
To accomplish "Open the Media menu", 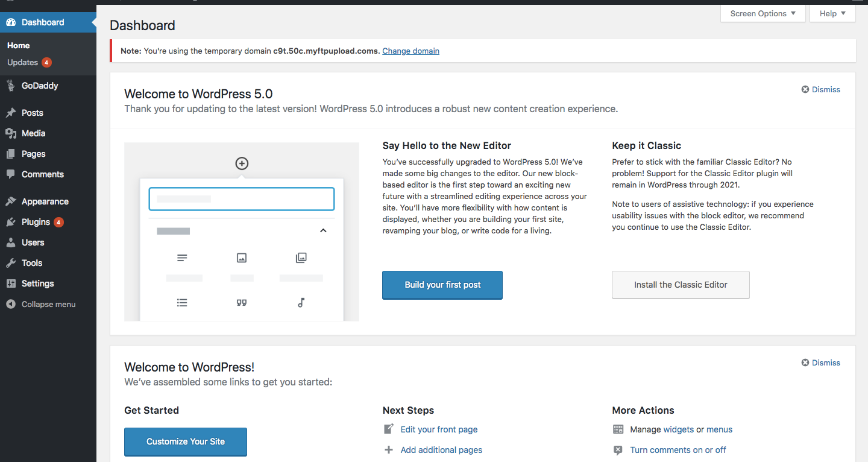I will [x=48, y=133].
